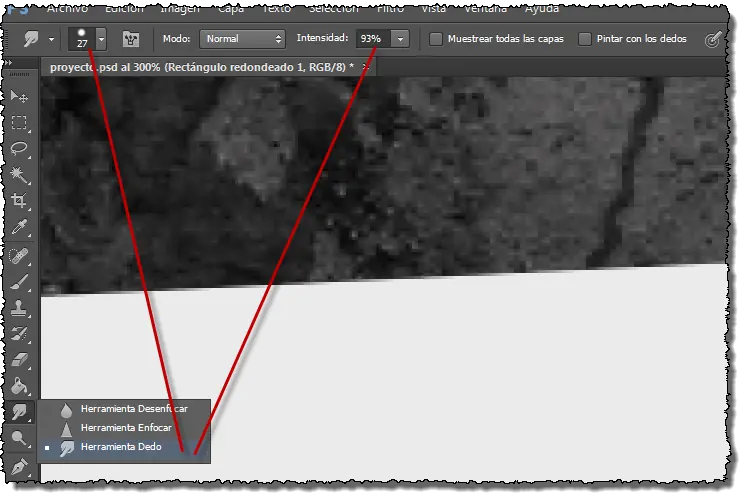Pick the Pen tool
The width and height of the screenshot is (747, 503).
tap(19, 467)
